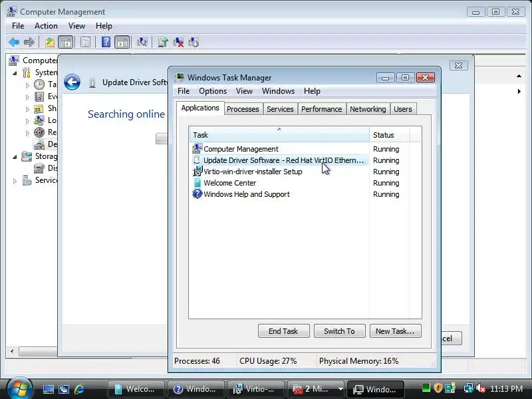Toggle Show/Hide Action Pane toolbar icon
The height and width of the screenshot is (399, 532).
[122, 43]
